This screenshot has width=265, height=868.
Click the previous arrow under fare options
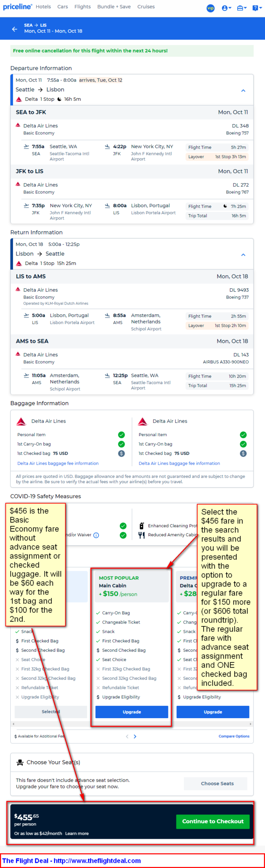coord(127,736)
